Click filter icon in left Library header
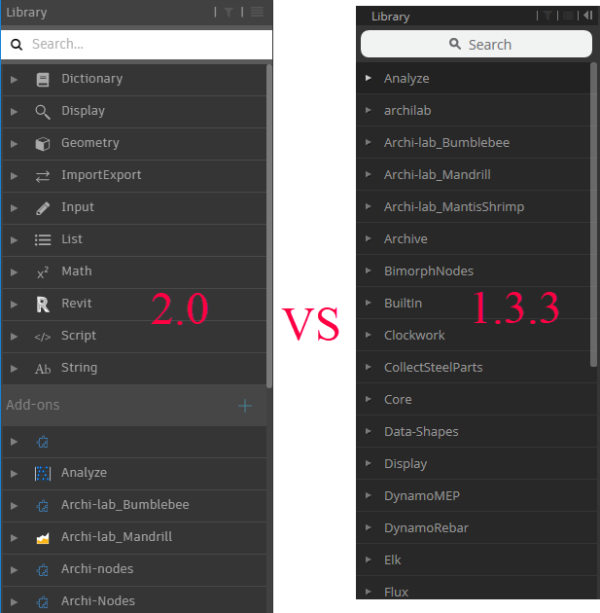This screenshot has width=600, height=613. (x=228, y=13)
